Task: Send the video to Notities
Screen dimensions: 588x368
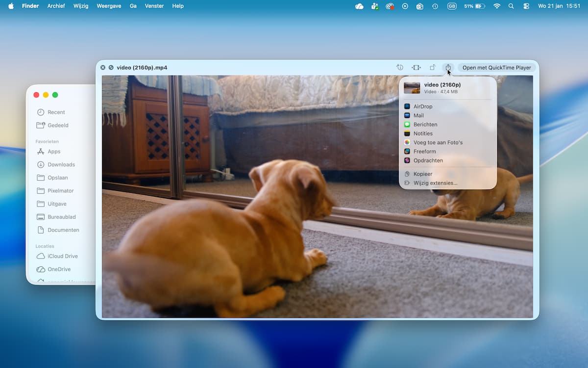Action: pyautogui.click(x=422, y=133)
